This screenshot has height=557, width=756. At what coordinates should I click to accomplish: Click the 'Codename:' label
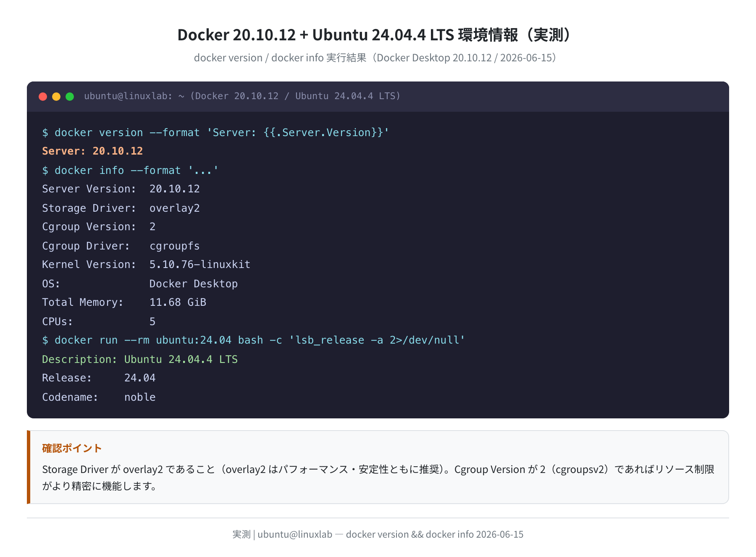tap(70, 397)
